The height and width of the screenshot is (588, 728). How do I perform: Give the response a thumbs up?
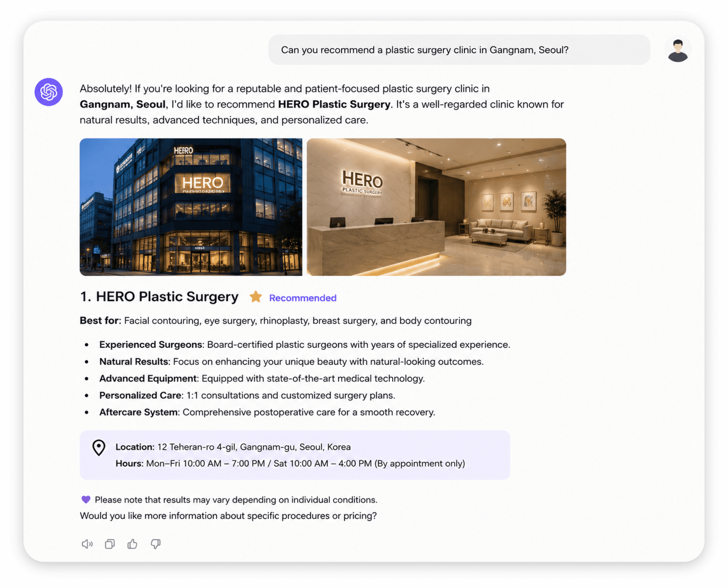133,544
